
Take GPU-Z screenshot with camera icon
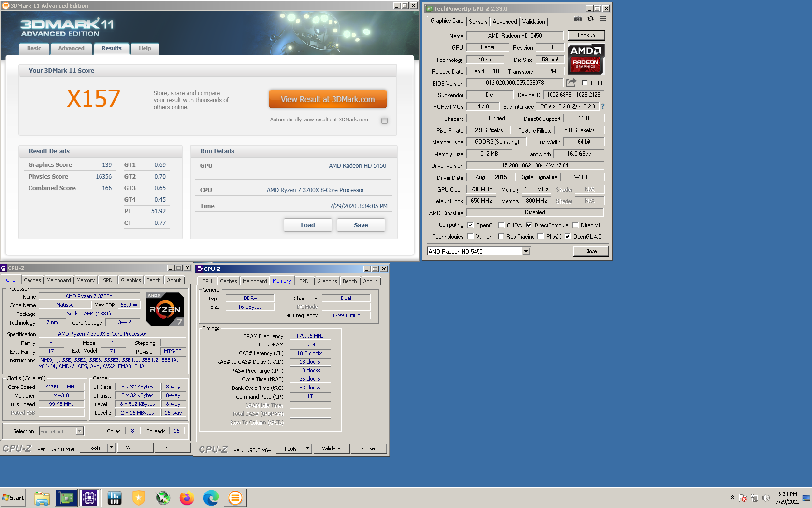[578, 19]
